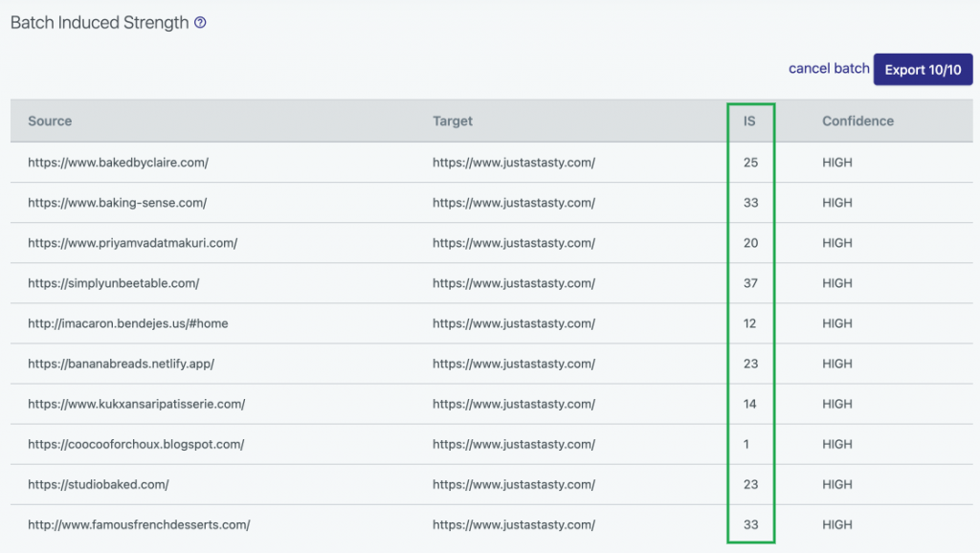Click source https://www.kukxansaripatisserie.com/
The width and height of the screenshot is (980, 553).
click(x=136, y=405)
